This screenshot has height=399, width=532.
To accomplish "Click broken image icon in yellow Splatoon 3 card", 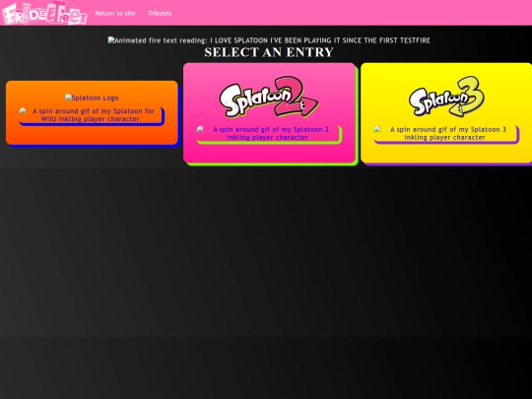I will point(377,129).
